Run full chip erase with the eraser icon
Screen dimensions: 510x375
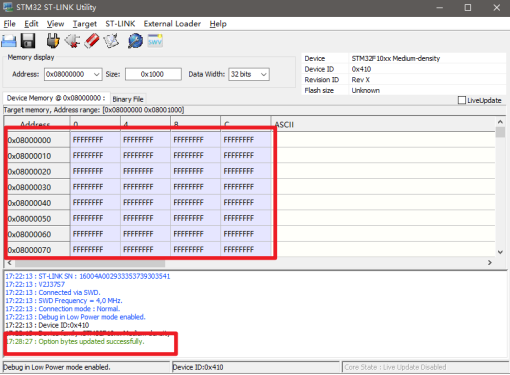92,41
